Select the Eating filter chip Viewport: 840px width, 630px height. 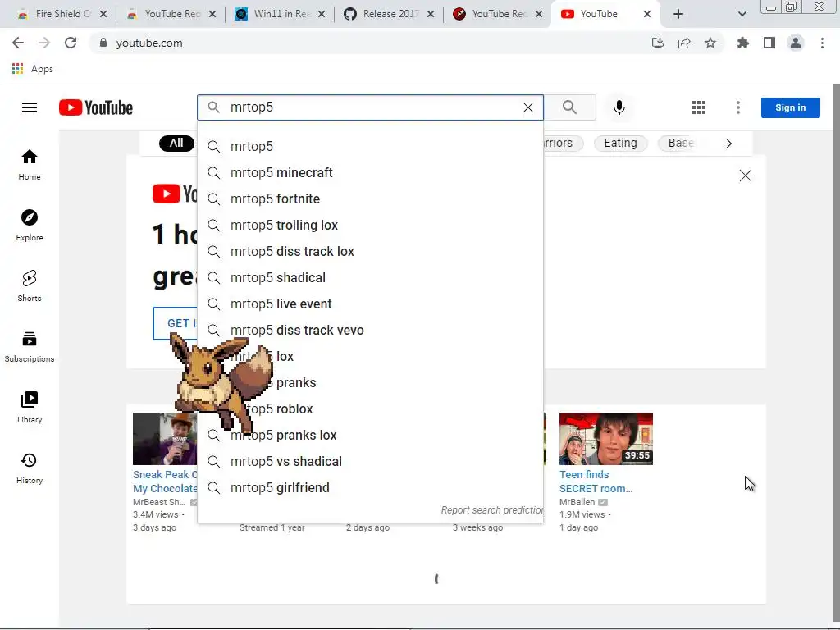coord(620,143)
